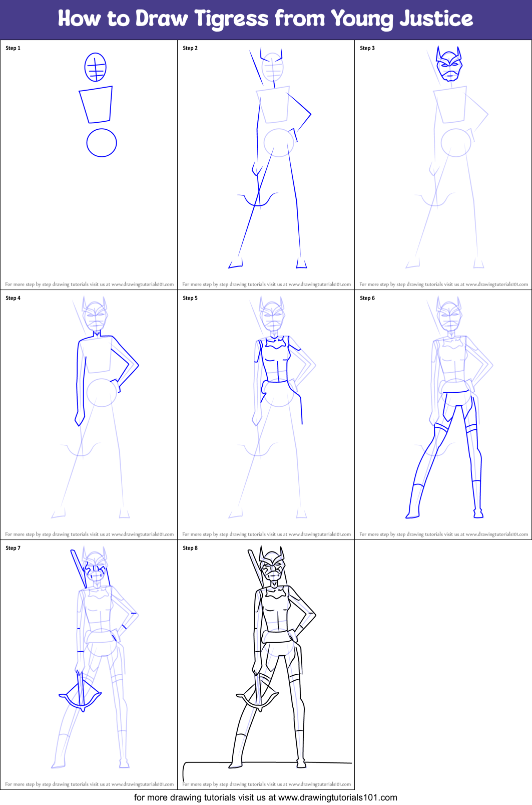Click the website credit under Step 6
This screenshot has height=805, width=532.
click(444, 534)
